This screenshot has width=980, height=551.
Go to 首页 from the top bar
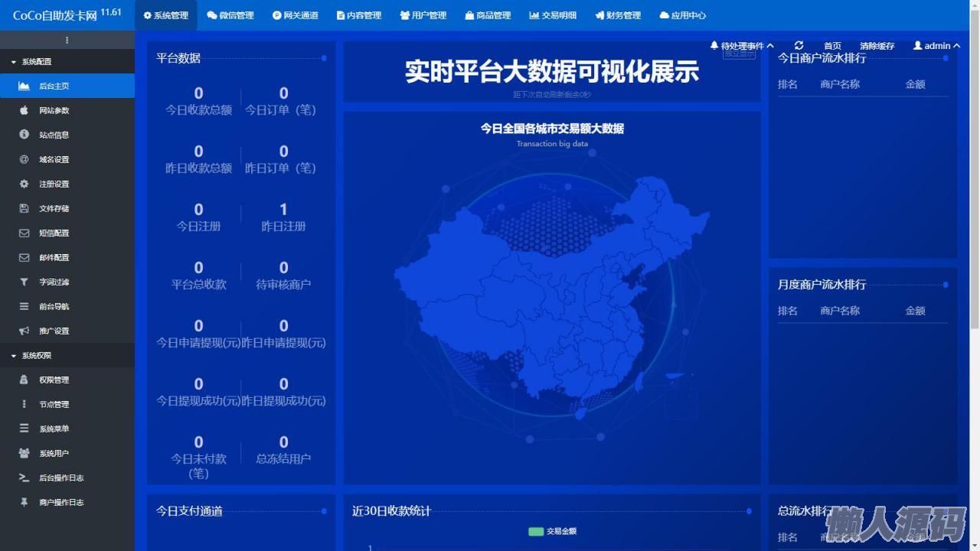click(x=832, y=46)
